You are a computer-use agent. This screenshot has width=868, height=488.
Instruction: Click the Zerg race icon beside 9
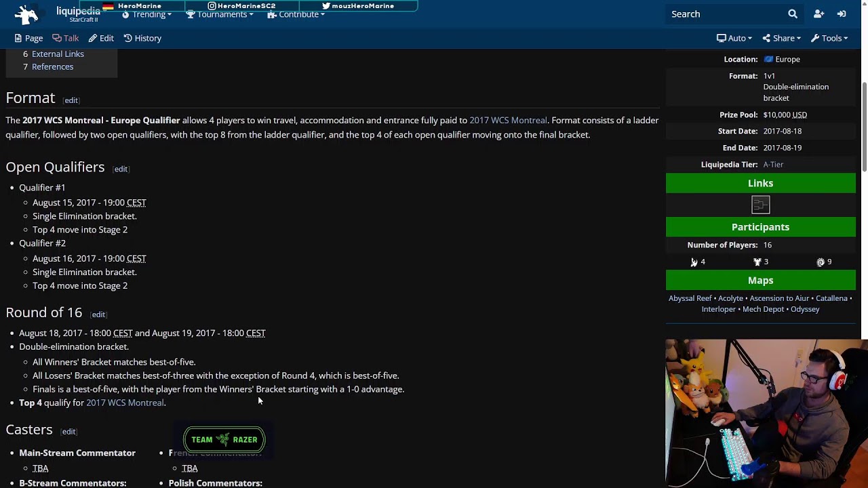point(821,262)
